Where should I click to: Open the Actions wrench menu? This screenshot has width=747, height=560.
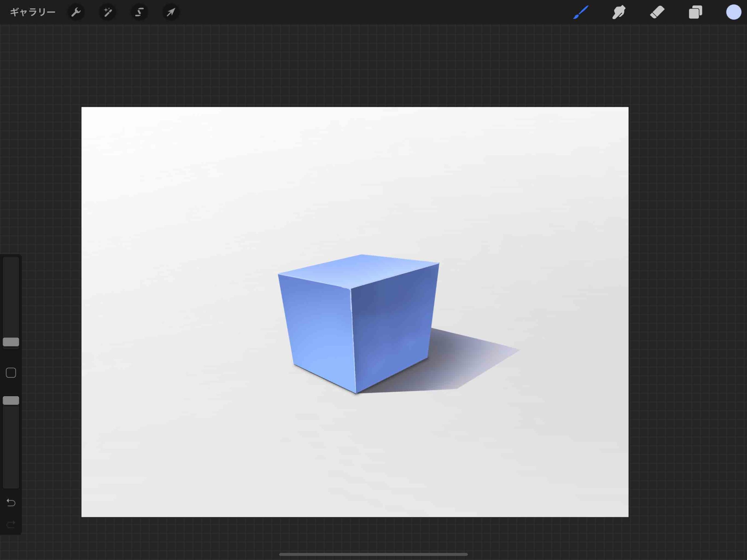coord(76,13)
